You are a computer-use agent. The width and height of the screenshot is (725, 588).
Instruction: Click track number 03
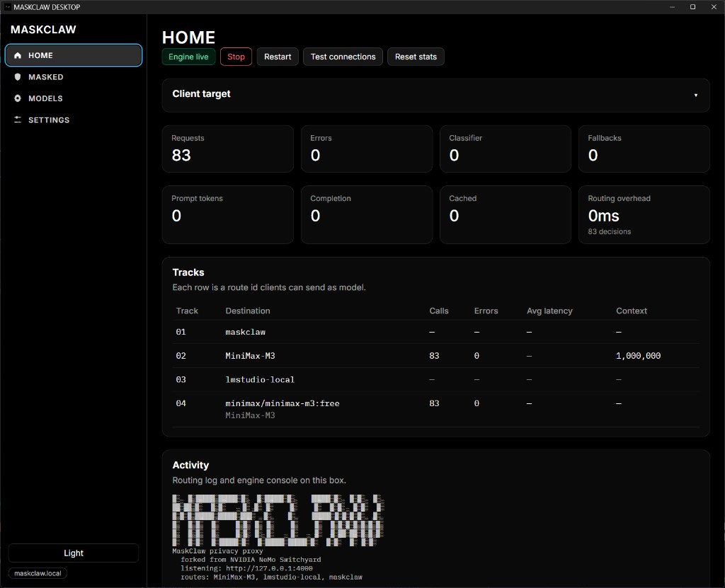click(x=181, y=380)
